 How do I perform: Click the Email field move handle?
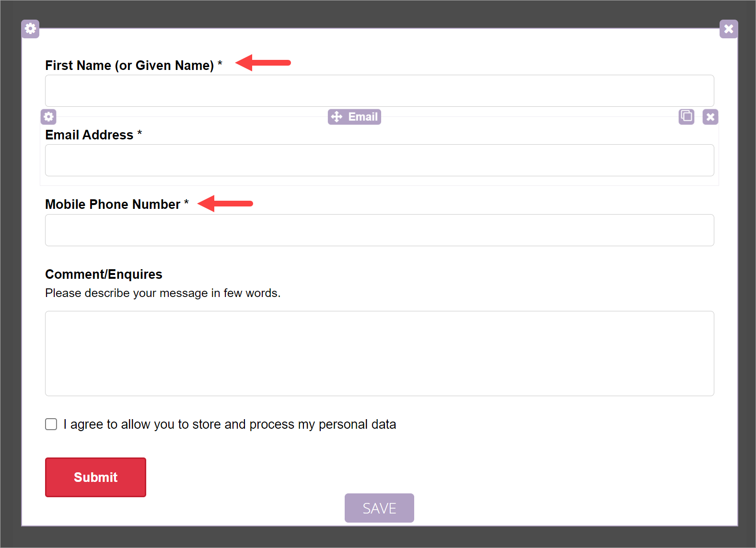pyautogui.click(x=354, y=116)
